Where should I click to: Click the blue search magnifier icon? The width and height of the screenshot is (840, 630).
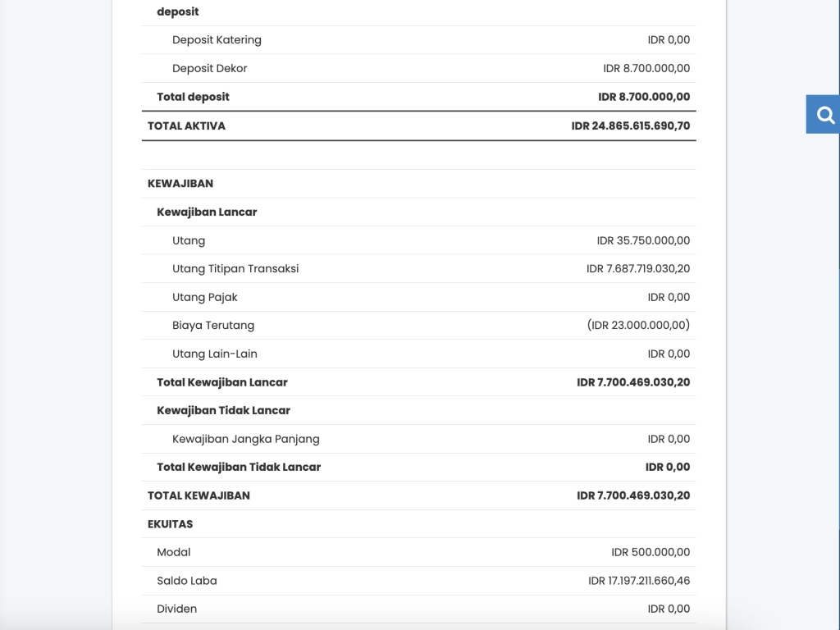point(823,114)
